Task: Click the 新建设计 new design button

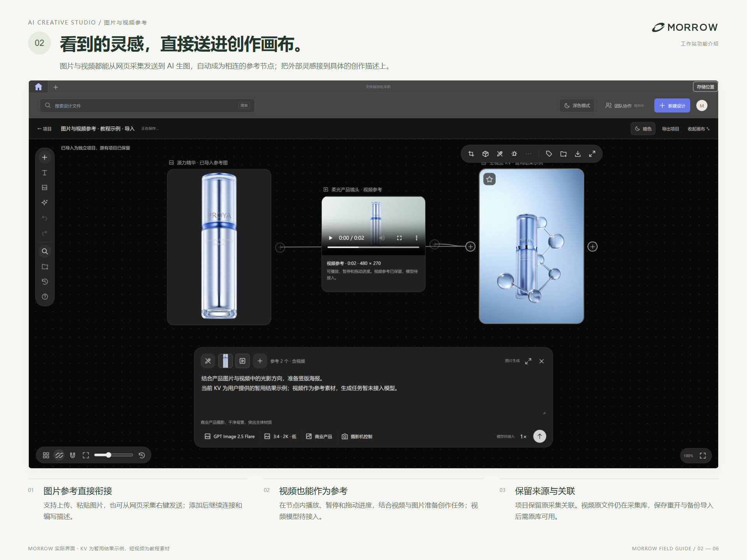Action: (672, 105)
